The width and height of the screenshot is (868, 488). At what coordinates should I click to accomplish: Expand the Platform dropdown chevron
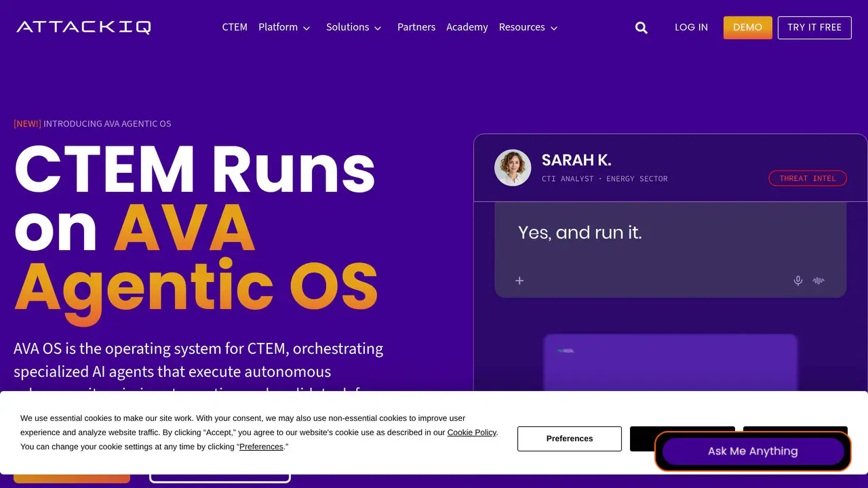[307, 28]
